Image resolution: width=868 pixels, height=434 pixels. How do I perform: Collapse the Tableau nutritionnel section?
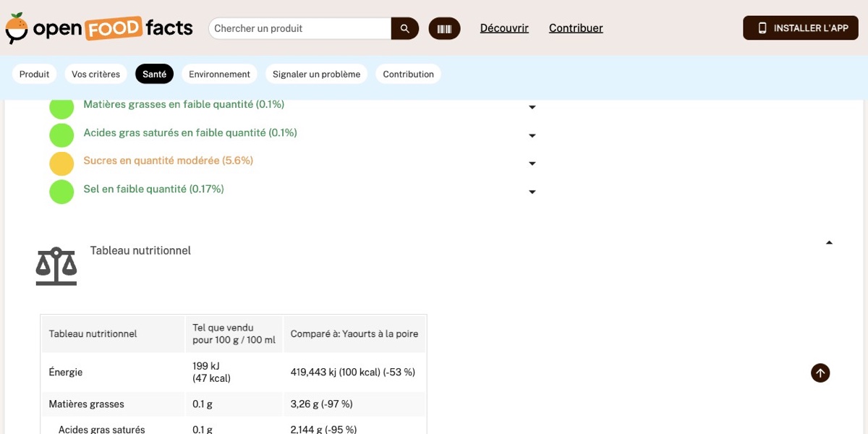coord(829,243)
